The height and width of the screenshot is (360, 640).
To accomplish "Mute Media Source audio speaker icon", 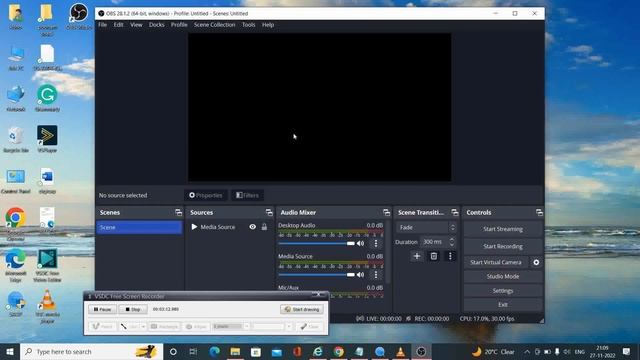I will tap(360, 275).
